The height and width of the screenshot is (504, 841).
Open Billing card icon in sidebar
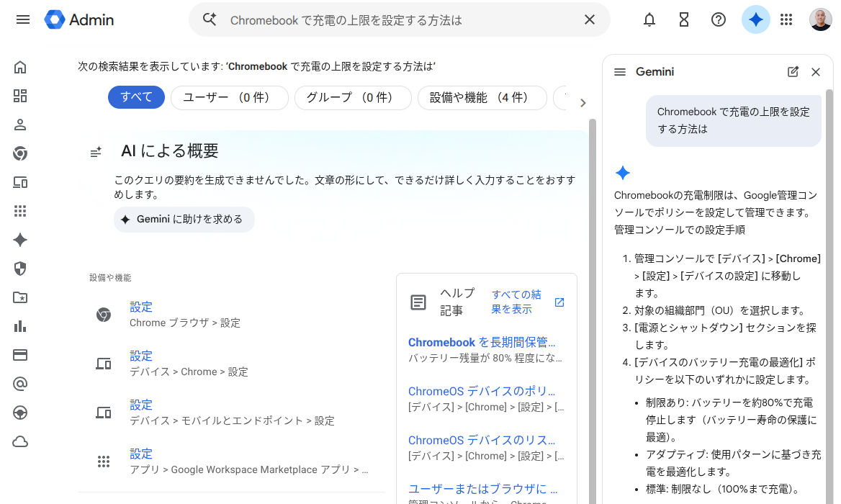pyautogui.click(x=20, y=355)
